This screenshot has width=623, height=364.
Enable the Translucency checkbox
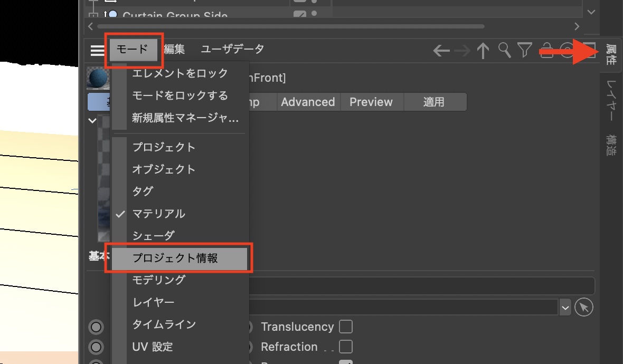pos(346,327)
